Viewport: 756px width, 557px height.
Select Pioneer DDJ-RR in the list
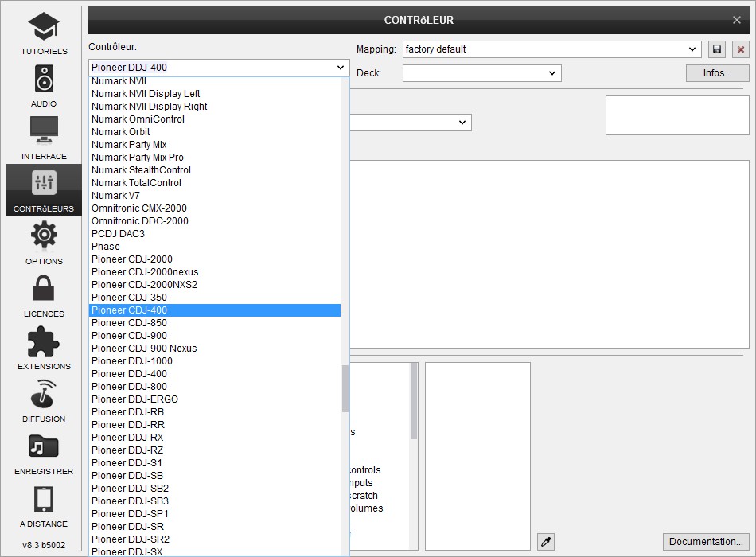click(x=215, y=424)
